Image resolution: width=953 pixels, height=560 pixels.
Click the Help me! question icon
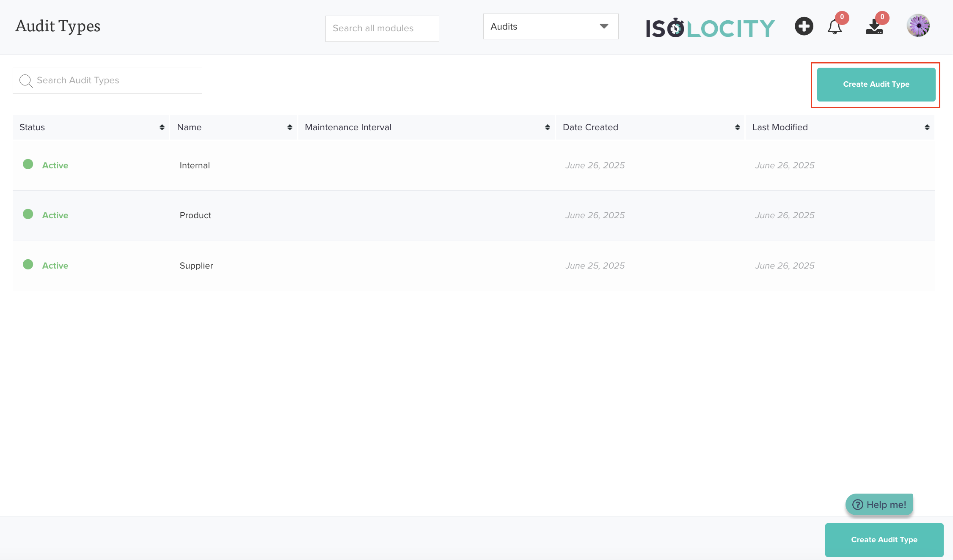coord(858,505)
